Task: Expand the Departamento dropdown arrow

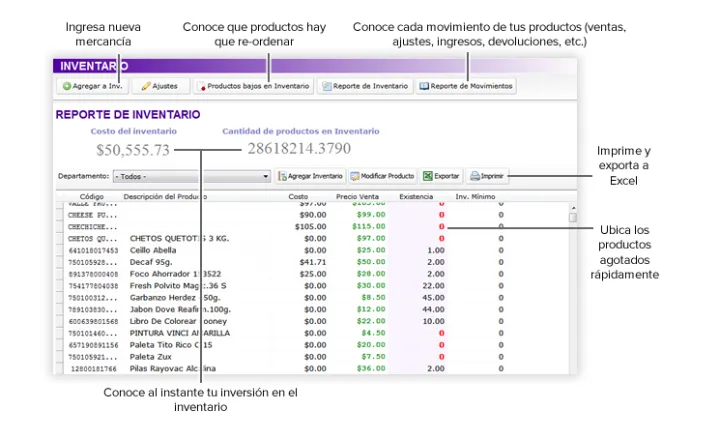Action: pos(266,176)
